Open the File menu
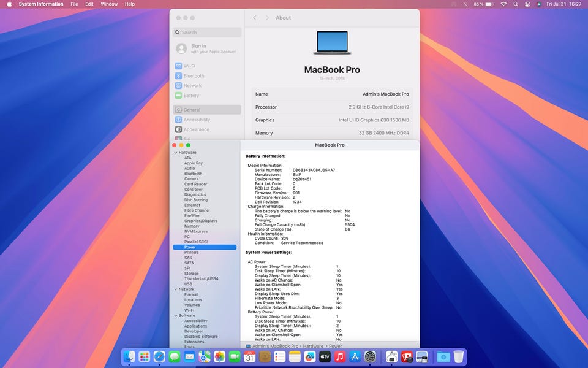The image size is (588, 368). (74, 4)
